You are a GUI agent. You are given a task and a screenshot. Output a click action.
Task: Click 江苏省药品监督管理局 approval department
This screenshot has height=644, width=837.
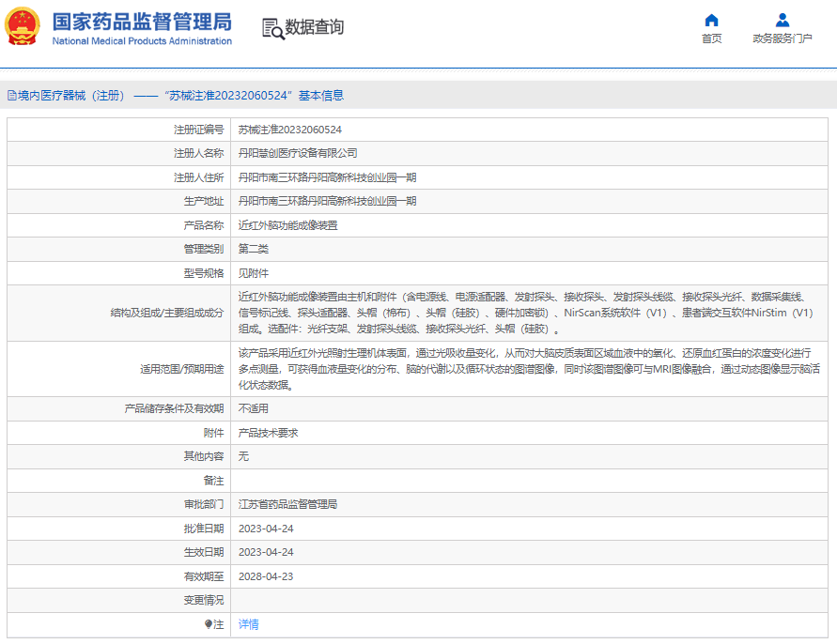click(x=287, y=504)
